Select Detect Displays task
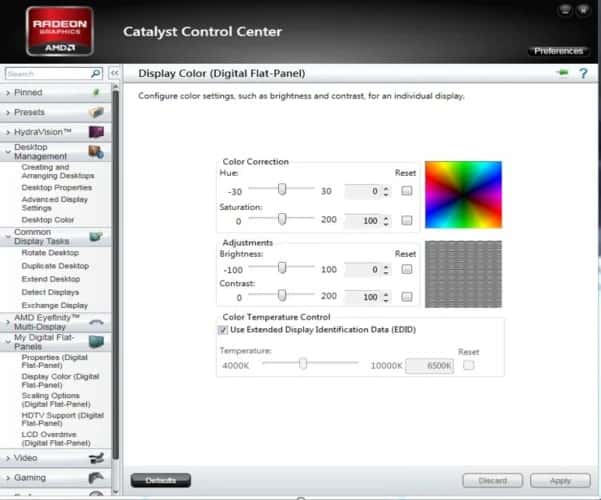The height and width of the screenshot is (500, 601). coord(50,292)
